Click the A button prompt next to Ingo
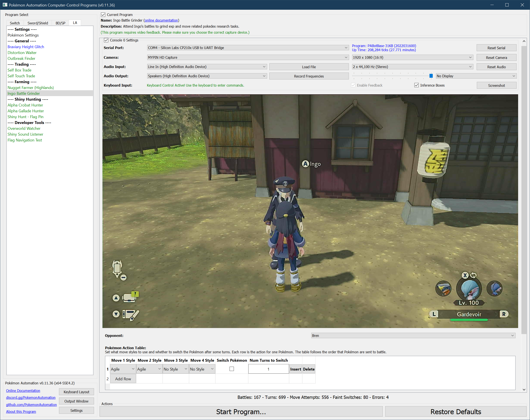Screen dimensions: 530x420 pyautogui.click(x=305, y=164)
